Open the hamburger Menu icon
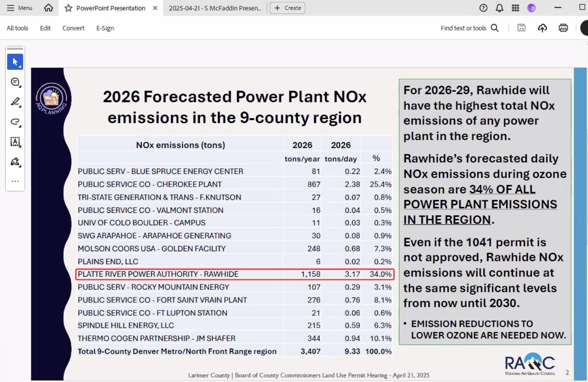The height and width of the screenshot is (382, 588). coord(11,8)
